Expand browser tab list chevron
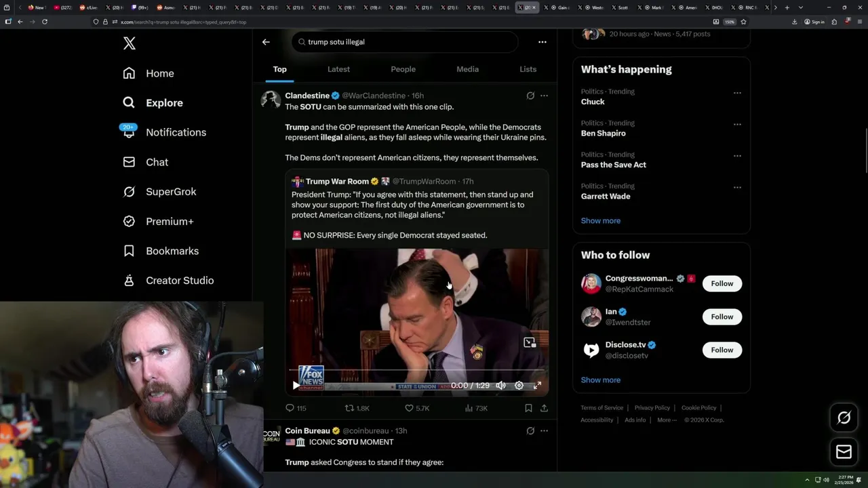This screenshot has height=488, width=868. (801, 7)
